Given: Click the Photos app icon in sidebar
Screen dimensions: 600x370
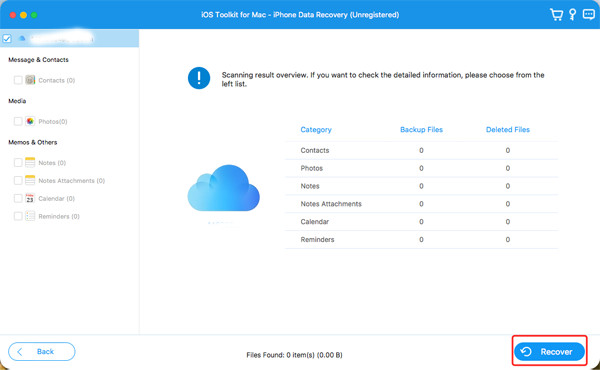Looking at the screenshot, I should [x=30, y=121].
